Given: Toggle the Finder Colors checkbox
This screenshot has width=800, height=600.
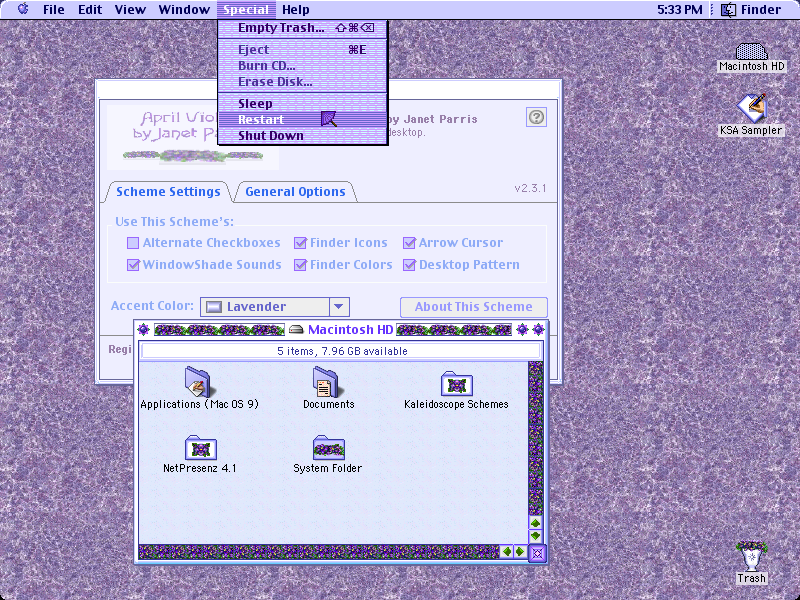Looking at the screenshot, I should pyautogui.click(x=301, y=265).
